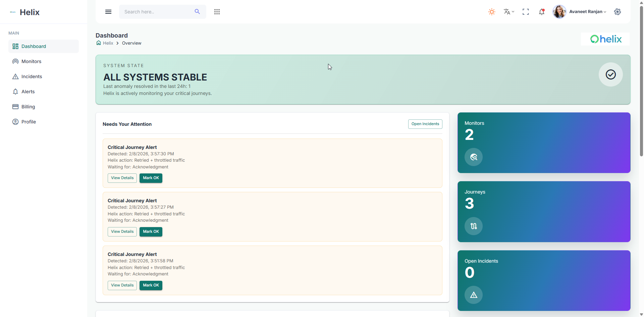Viewport: 644px width, 317px height.
Task: Toggle light/dark theme with sun icon
Action: (x=491, y=11)
